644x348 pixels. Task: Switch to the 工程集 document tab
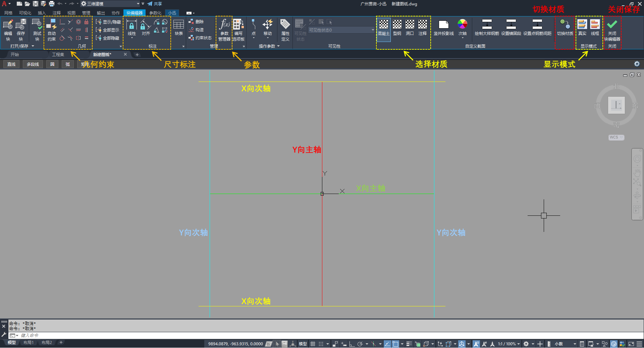(x=58, y=54)
